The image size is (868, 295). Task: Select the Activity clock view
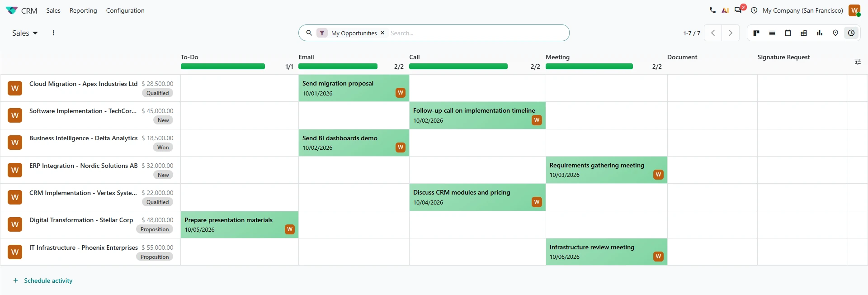coord(851,33)
